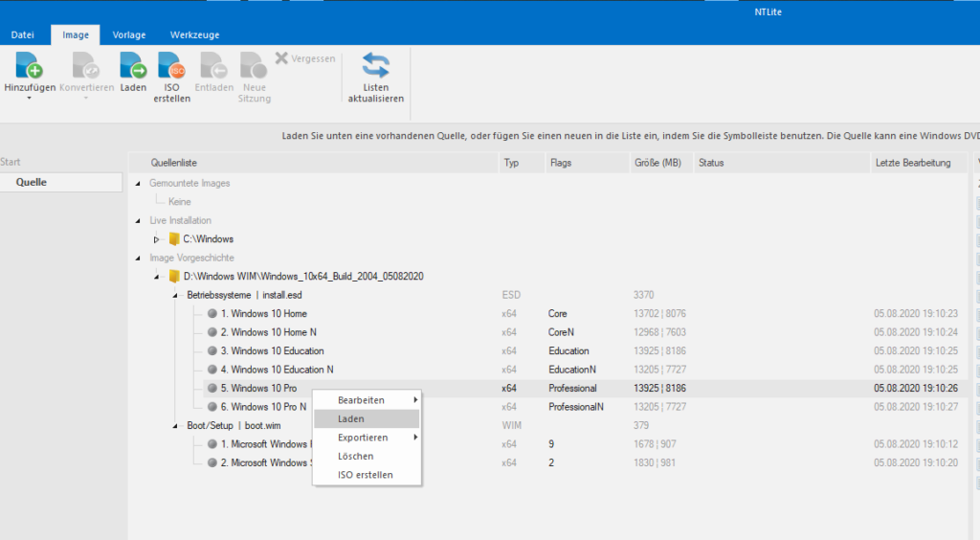This screenshot has height=540, width=980.
Task: Click the 3370 size value of install.esd
Action: (644, 295)
